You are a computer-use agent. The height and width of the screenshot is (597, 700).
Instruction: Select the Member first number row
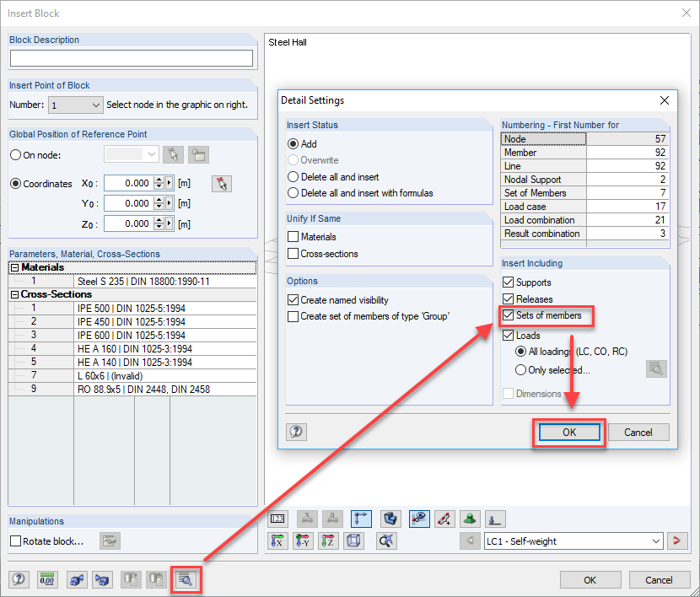[x=584, y=153]
